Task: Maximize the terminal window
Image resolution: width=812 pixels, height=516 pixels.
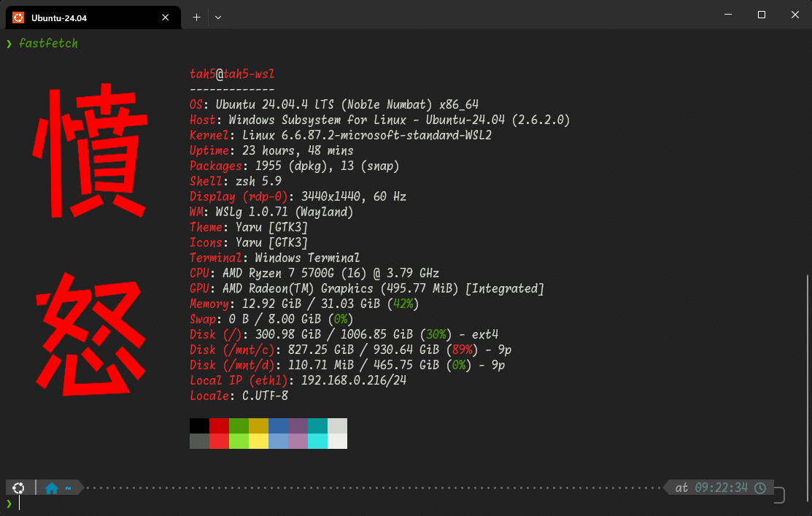Action: (761, 15)
